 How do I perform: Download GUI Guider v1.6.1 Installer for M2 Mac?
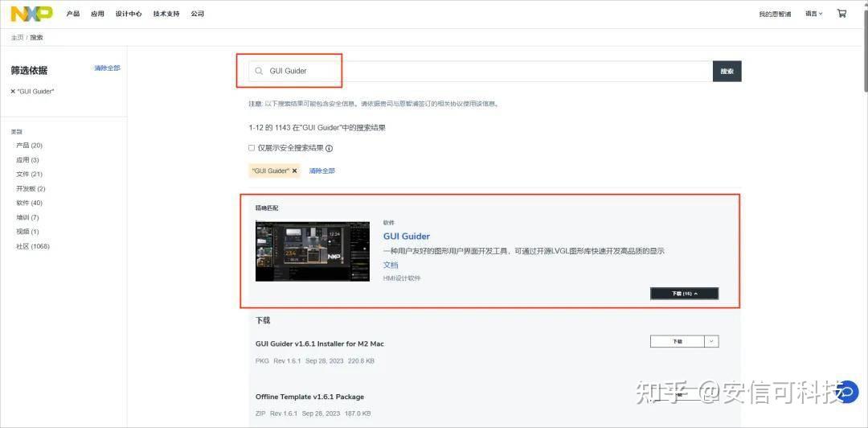point(677,341)
